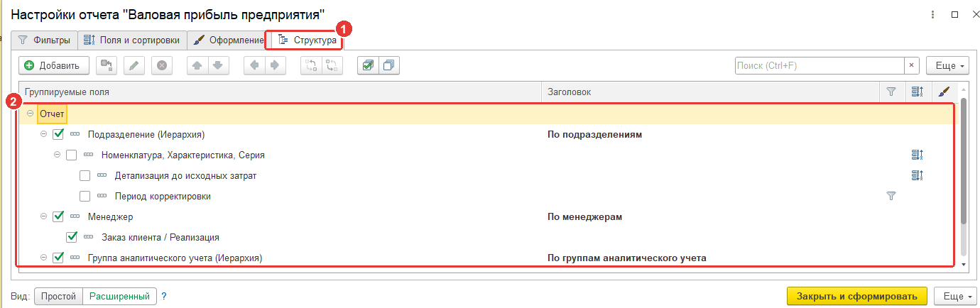Click the check all boxes icon
The image size is (980, 308).
tap(368, 65)
